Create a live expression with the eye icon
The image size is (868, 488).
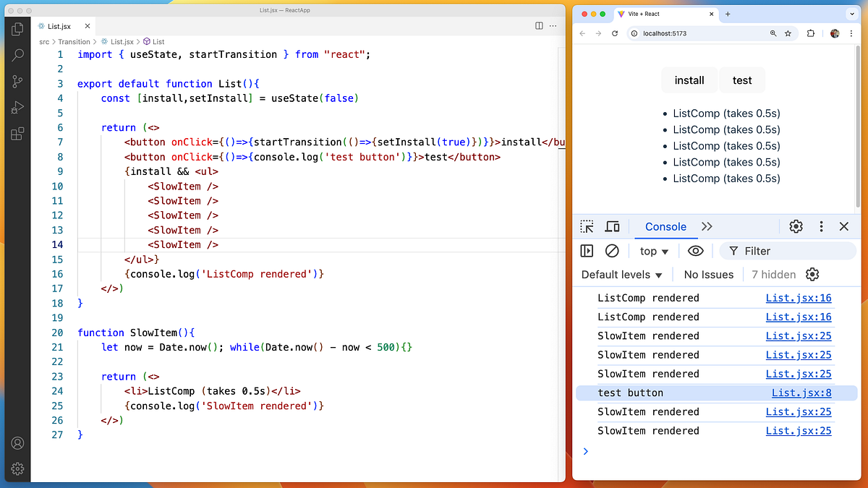point(695,251)
